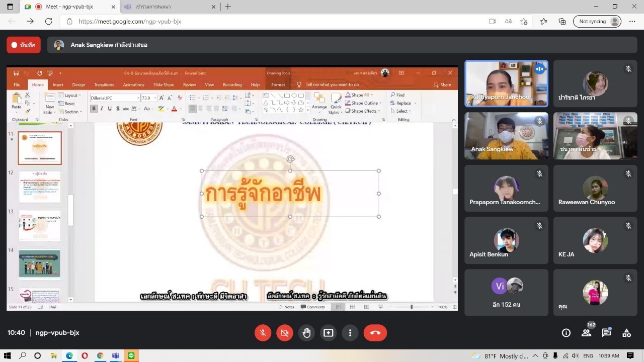Turn on the camera in Meet
The width and height of the screenshot is (644, 362).
coord(285,333)
